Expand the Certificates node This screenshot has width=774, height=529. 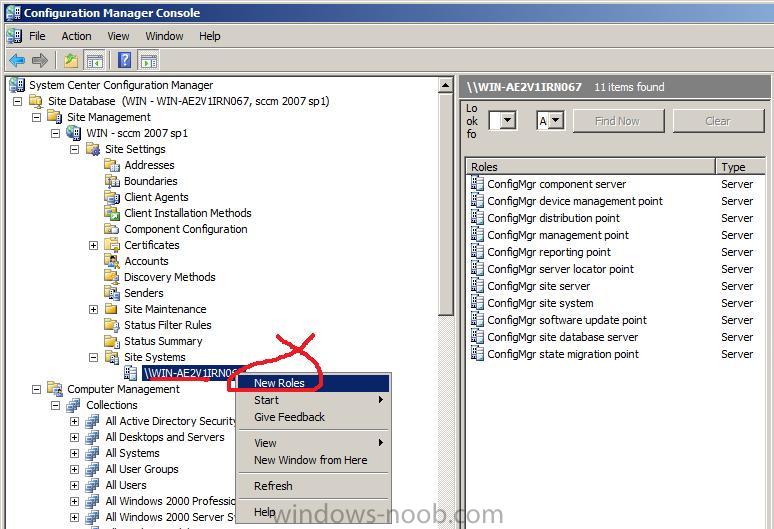tap(93, 245)
